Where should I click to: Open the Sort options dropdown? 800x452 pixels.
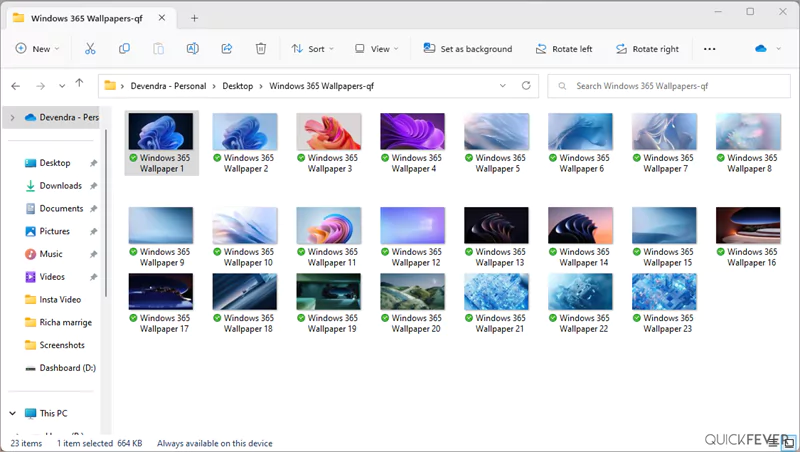313,49
